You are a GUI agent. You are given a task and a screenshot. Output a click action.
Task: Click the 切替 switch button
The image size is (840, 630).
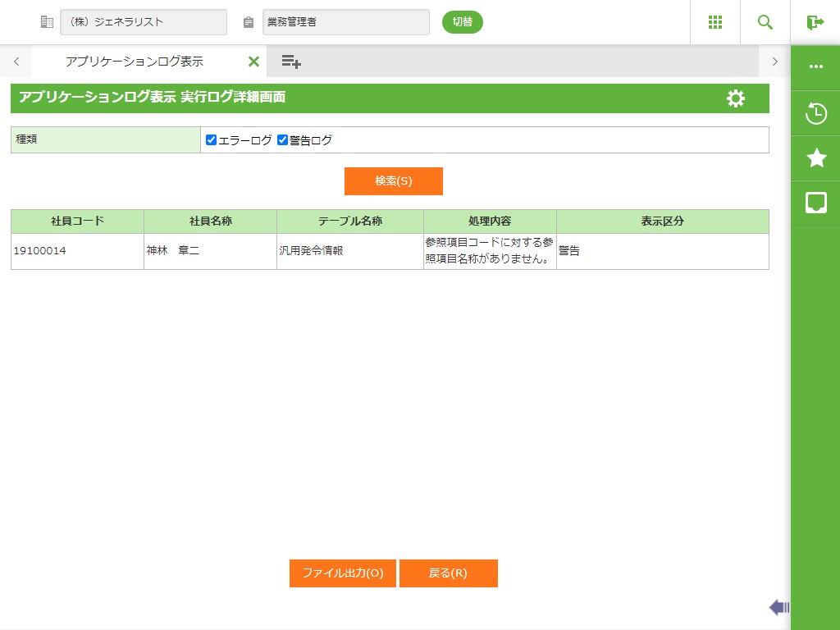pyautogui.click(x=463, y=22)
